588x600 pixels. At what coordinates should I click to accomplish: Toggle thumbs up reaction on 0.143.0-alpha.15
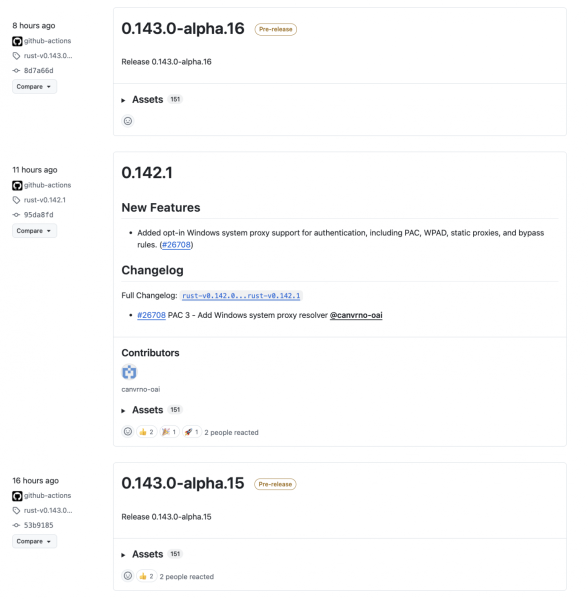(x=147, y=576)
